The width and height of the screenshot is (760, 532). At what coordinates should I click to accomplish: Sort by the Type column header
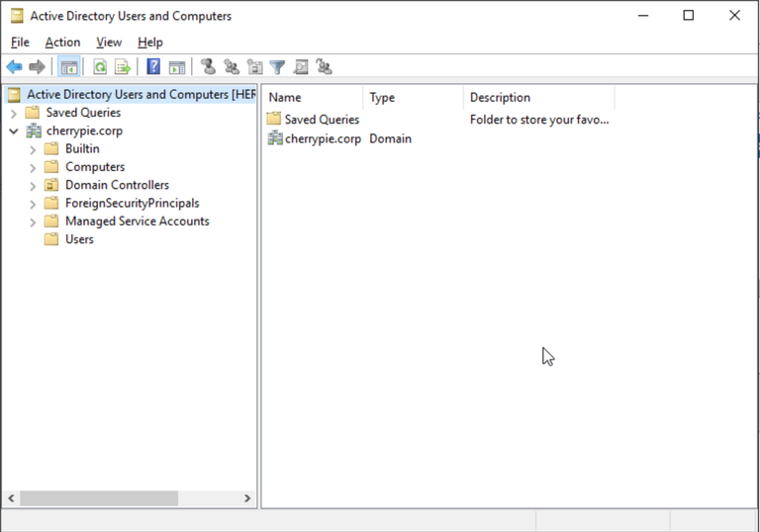click(x=413, y=97)
